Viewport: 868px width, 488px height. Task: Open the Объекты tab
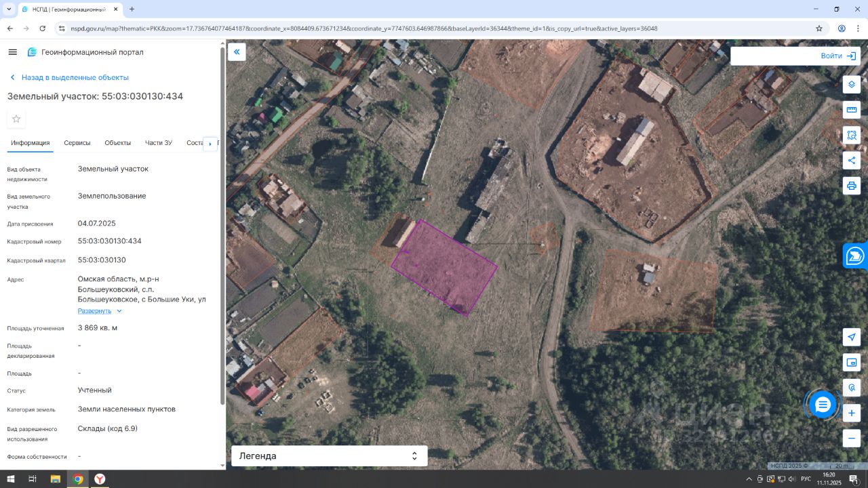click(x=117, y=143)
